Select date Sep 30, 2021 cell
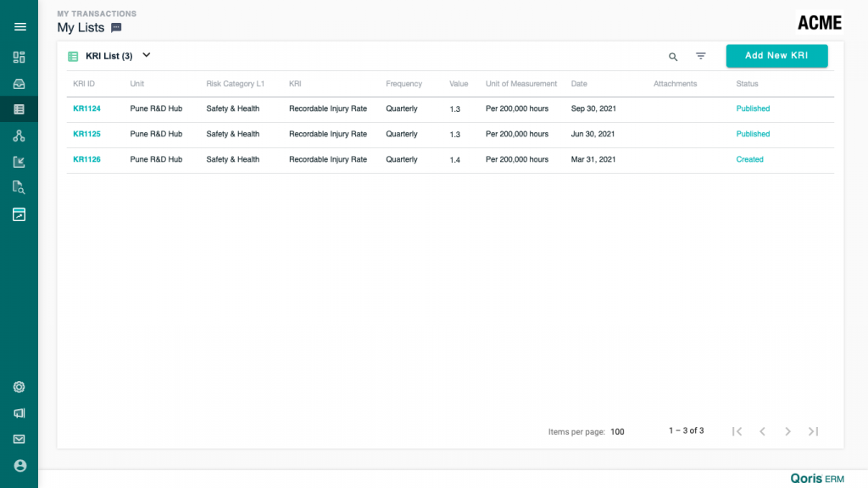 [593, 108]
